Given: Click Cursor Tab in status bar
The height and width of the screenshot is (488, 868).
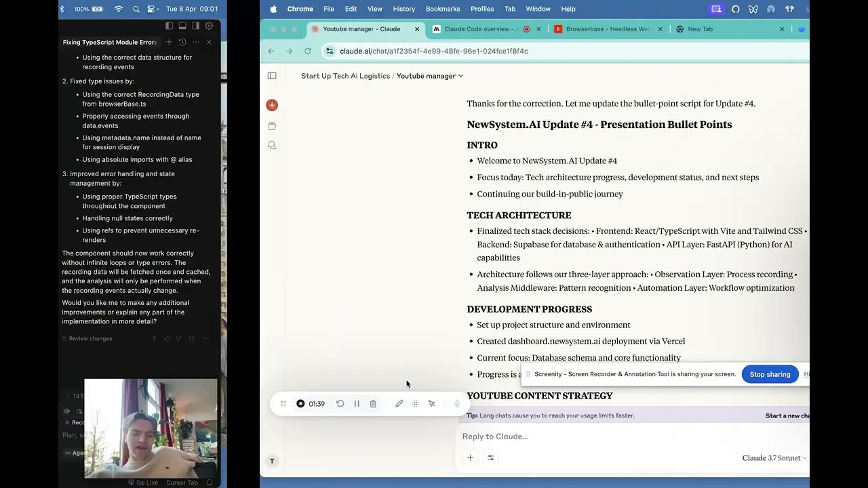Looking at the screenshot, I should 182,483.
